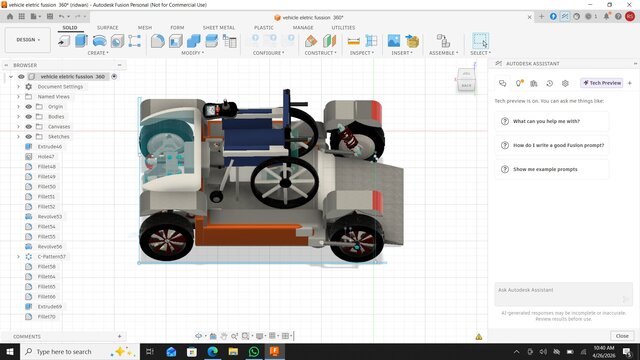Expand the Bodies folder node
The height and width of the screenshot is (360, 640).
[x=18, y=117]
